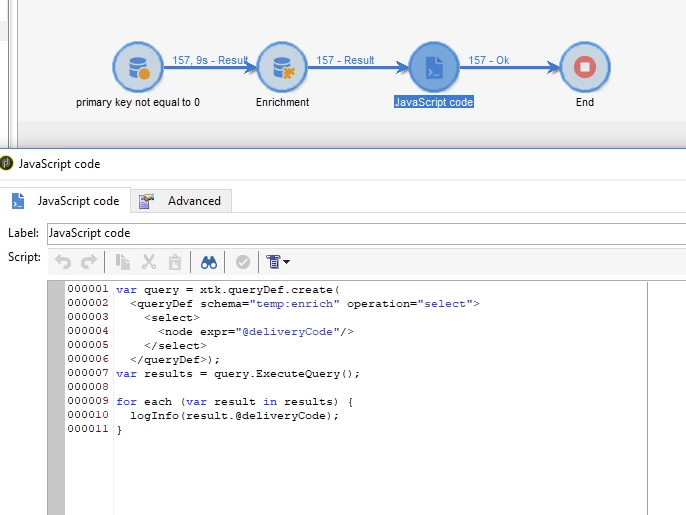Select the End activity node
The height and width of the screenshot is (515, 686).
pos(585,67)
